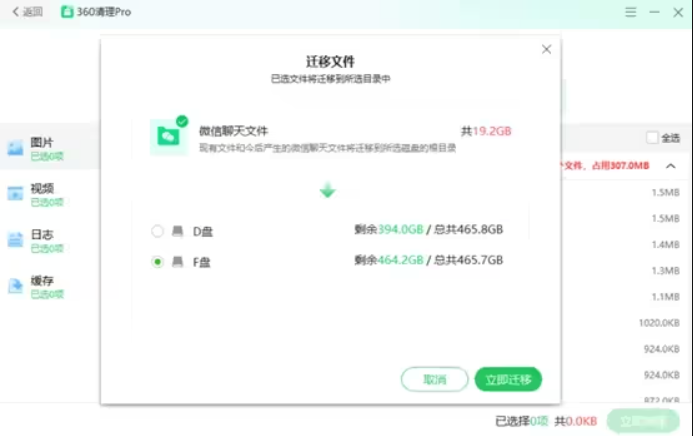Close the 迁移文件 dialog with X
The width and height of the screenshot is (693, 436).
tap(546, 49)
